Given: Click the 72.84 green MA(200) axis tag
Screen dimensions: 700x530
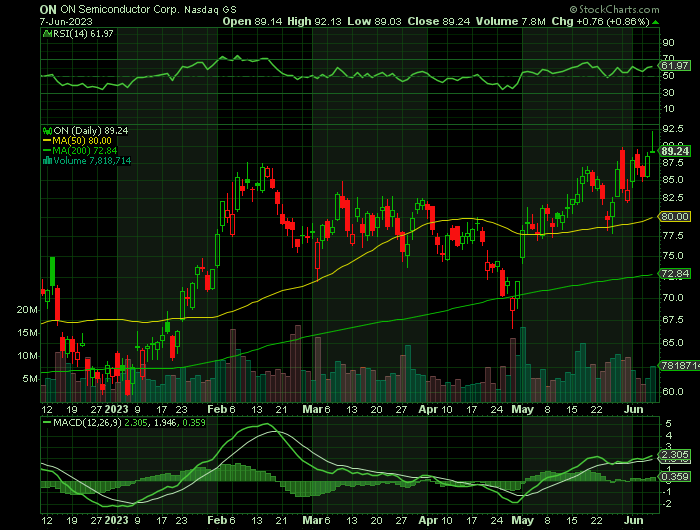Looking at the screenshot, I should [x=675, y=273].
